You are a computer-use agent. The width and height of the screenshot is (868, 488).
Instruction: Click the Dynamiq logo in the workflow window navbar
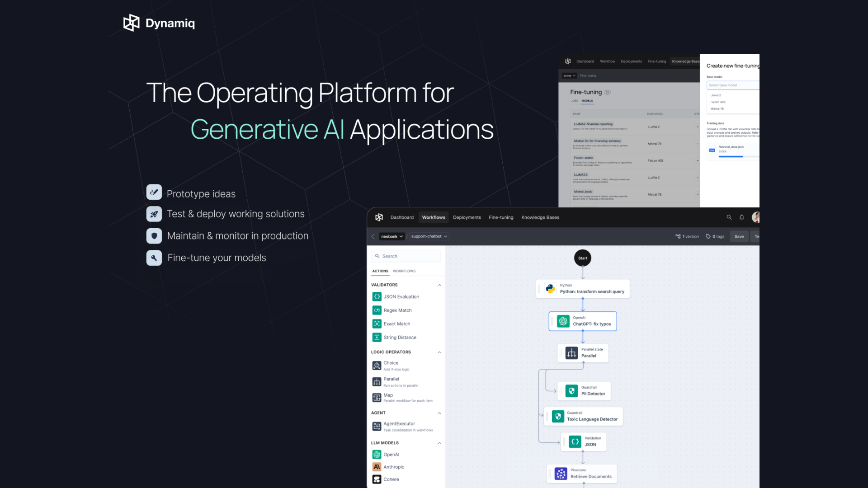coord(379,217)
